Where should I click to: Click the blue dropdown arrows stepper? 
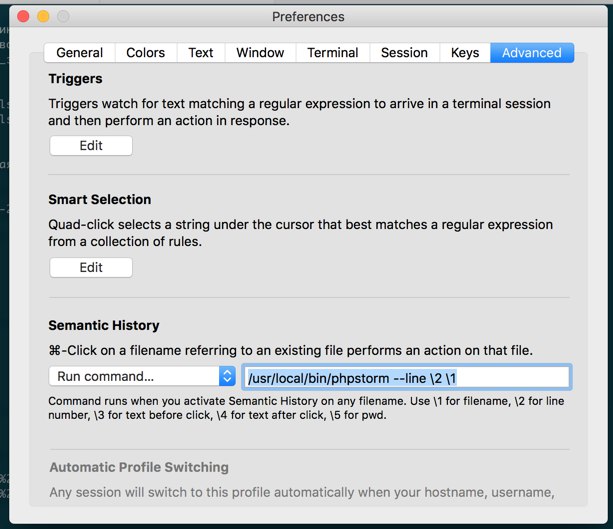pyautogui.click(x=227, y=376)
